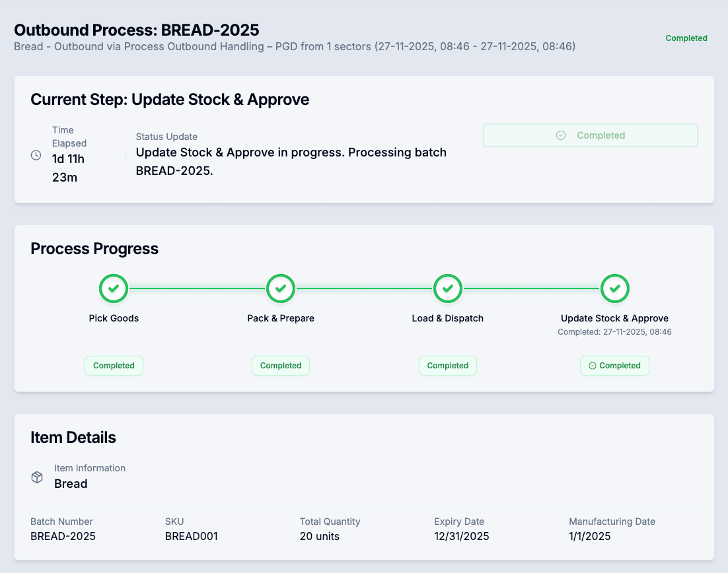Click the clock icon next to Time Elapsed

36,155
